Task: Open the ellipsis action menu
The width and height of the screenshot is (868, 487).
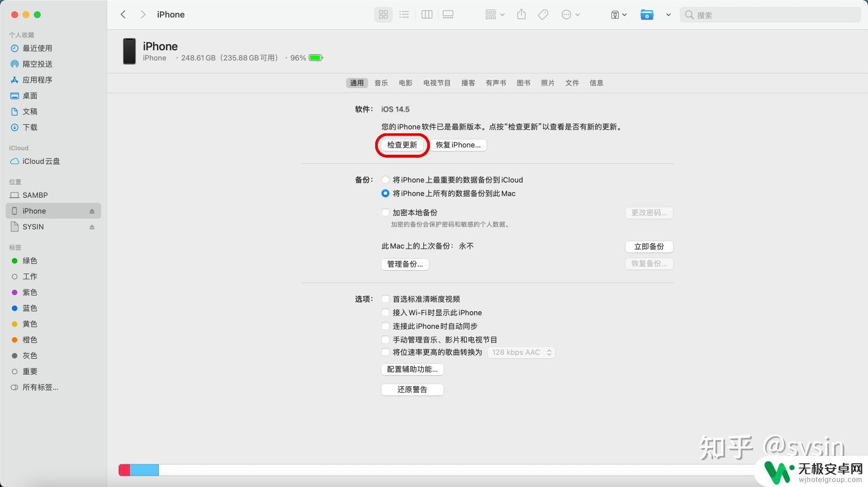Action: [x=571, y=15]
